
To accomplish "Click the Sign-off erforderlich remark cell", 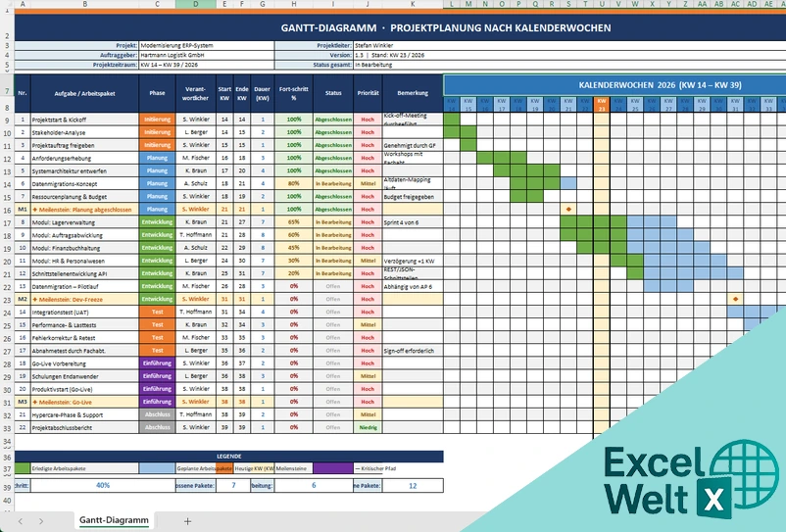I will coord(413,351).
